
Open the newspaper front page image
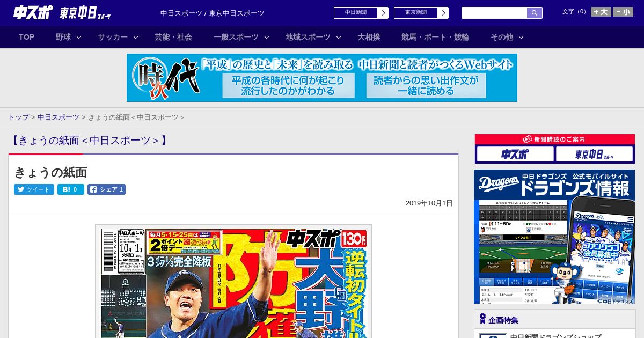233,282
